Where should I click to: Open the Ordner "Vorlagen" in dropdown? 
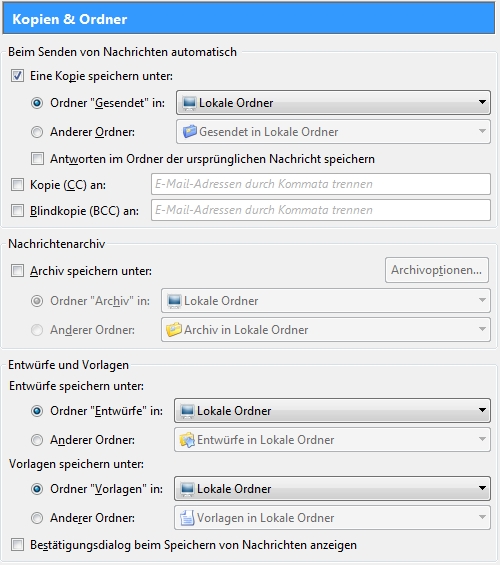[332, 489]
